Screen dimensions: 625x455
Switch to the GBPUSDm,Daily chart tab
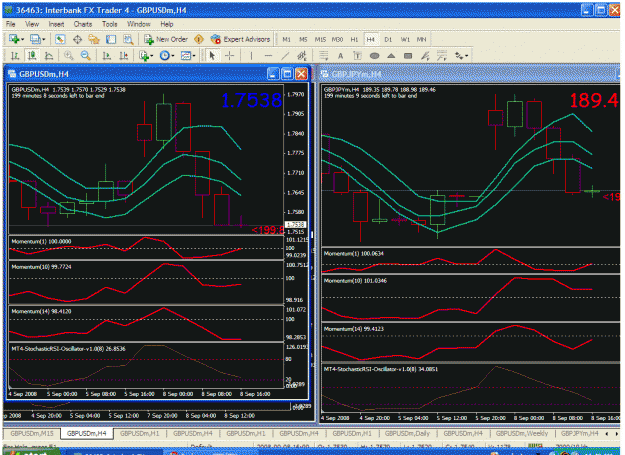407,433
